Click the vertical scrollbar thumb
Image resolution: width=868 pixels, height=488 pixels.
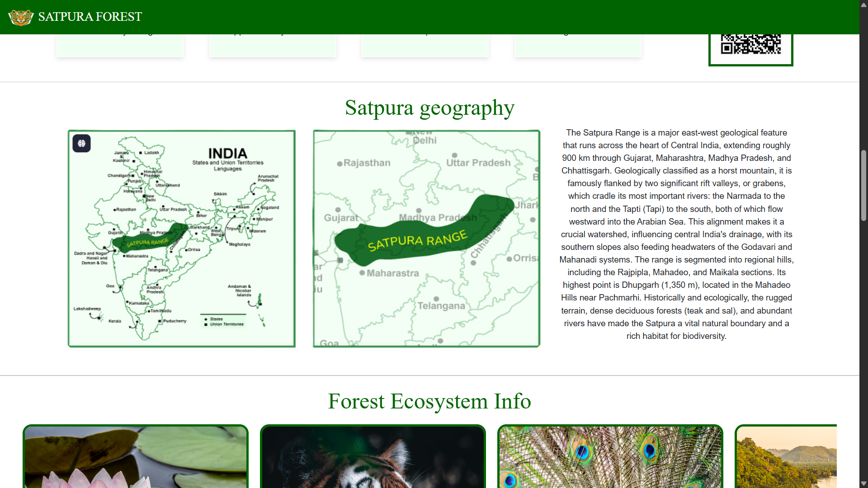click(x=863, y=185)
